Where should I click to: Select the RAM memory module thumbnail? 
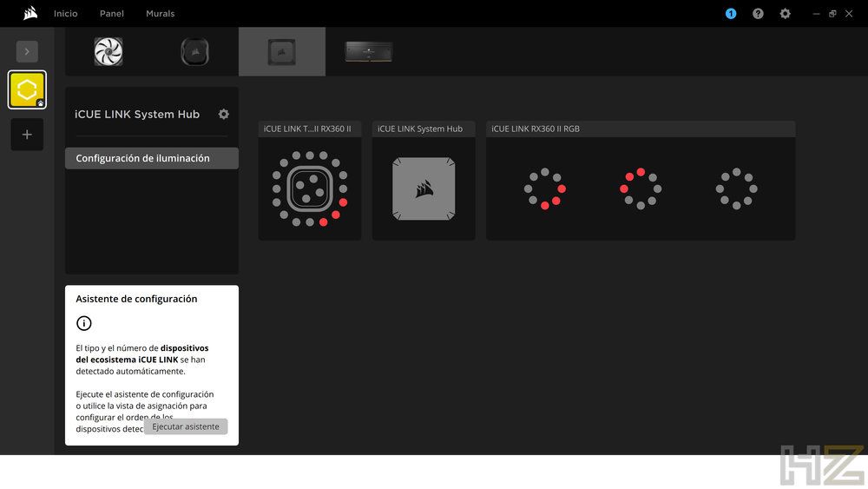pyautogui.click(x=369, y=52)
